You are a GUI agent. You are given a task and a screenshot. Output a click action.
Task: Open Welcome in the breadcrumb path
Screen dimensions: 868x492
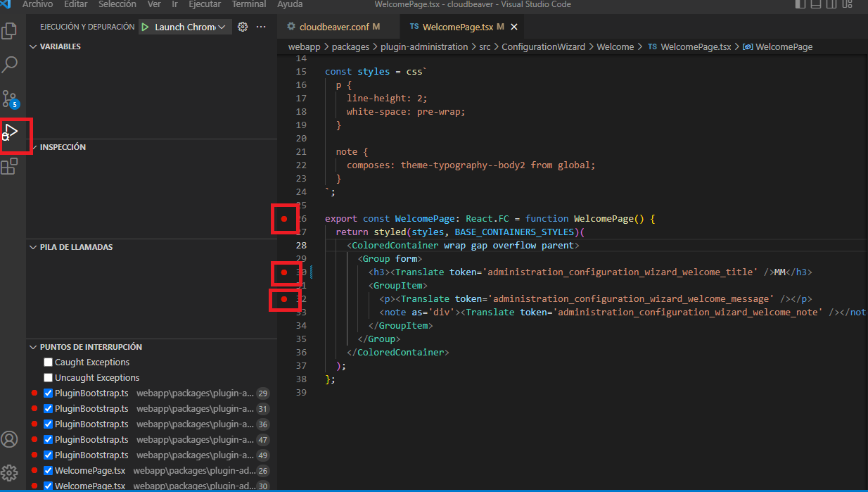coord(615,46)
